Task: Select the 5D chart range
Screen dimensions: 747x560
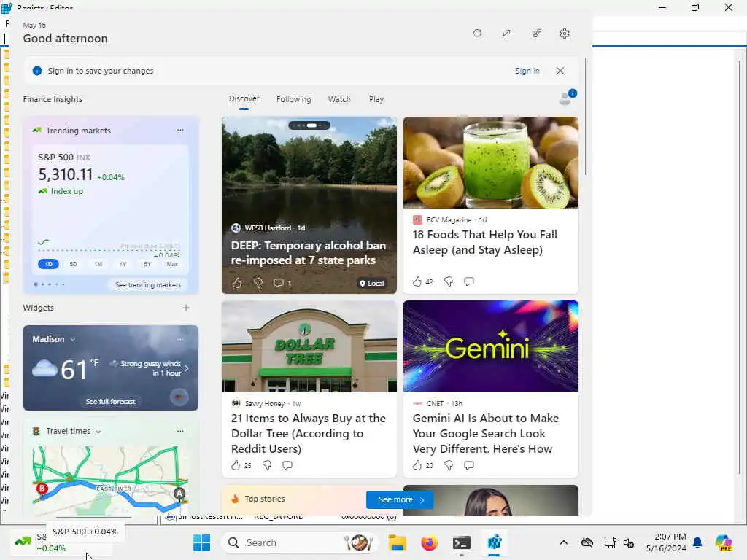Action: [x=73, y=264]
